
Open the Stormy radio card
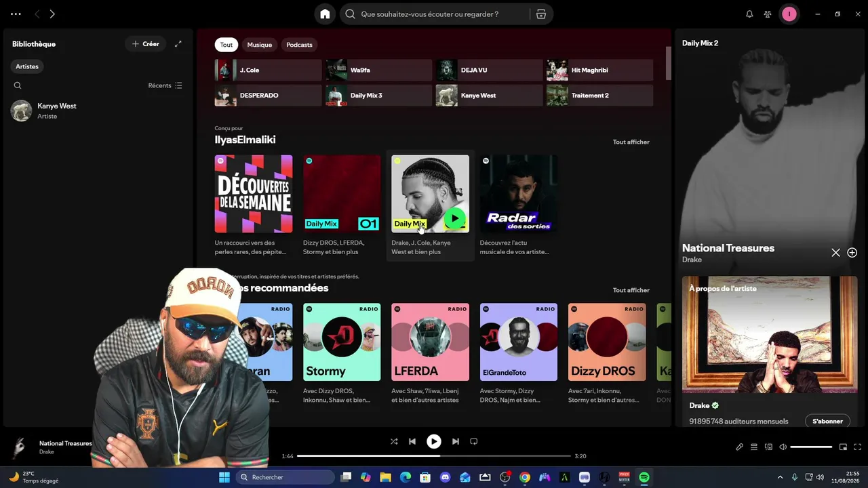click(x=342, y=352)
